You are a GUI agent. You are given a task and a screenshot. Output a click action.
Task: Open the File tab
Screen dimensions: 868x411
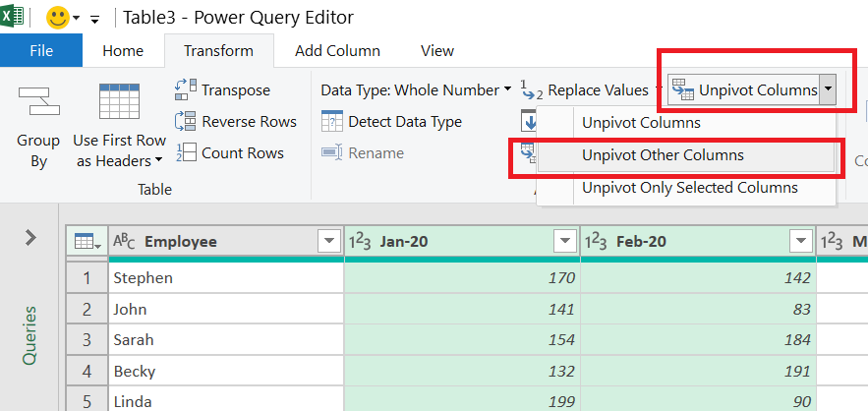[x=41, y=51]
